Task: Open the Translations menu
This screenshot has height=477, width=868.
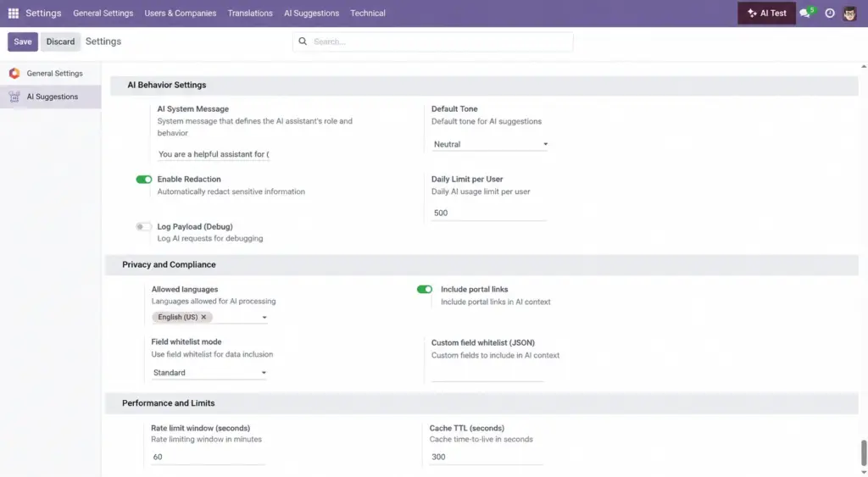Action: click(x=250, y=13)
